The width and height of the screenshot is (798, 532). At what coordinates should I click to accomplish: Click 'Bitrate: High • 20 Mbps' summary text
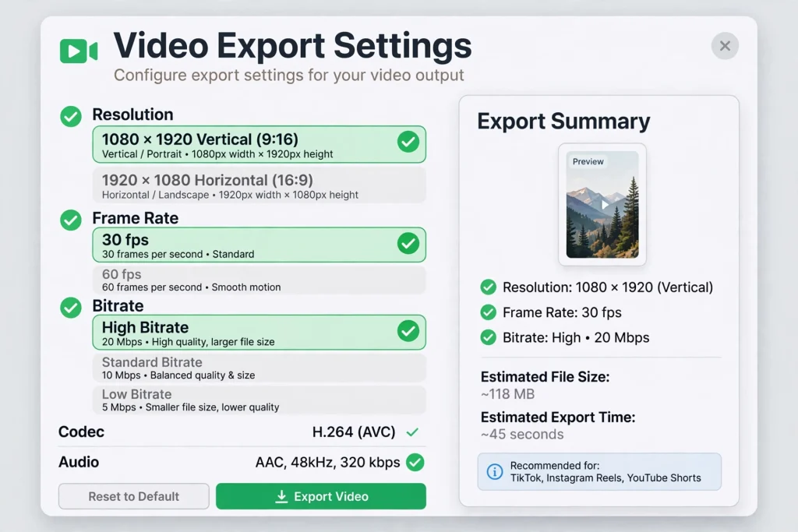[x=576, y=338]
